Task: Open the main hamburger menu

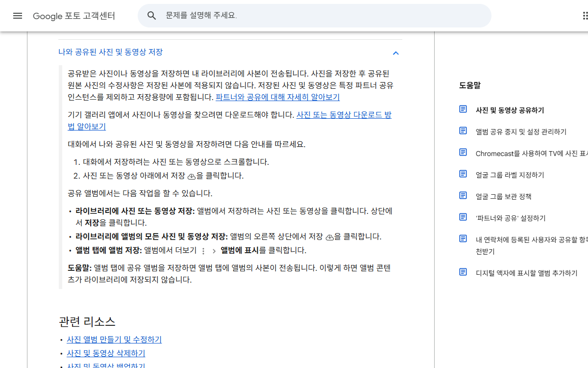Action: click(18, 16)
